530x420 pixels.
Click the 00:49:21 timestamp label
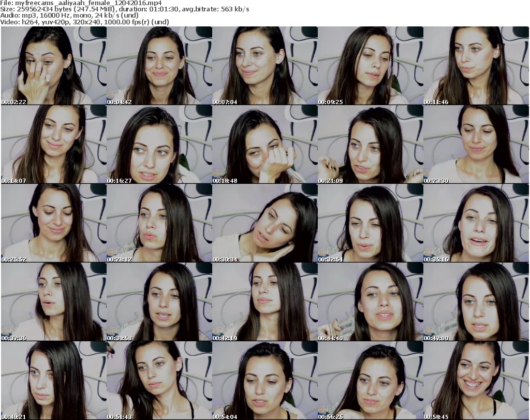pyautogui.click(x=14, y=416)
